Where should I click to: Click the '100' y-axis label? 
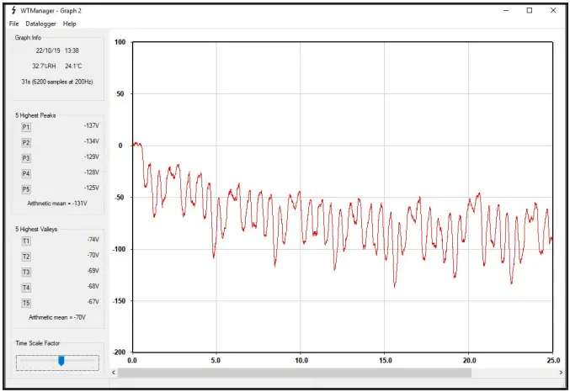tap(120, 42)
